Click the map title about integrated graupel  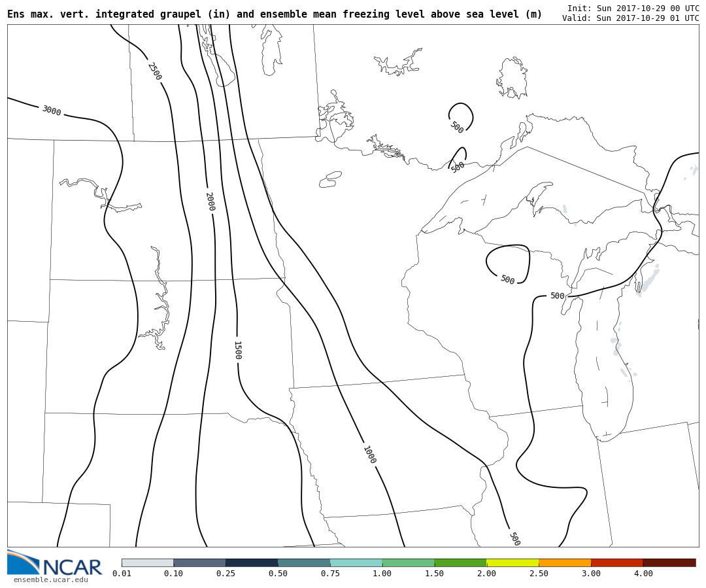(x=275, y=14)
